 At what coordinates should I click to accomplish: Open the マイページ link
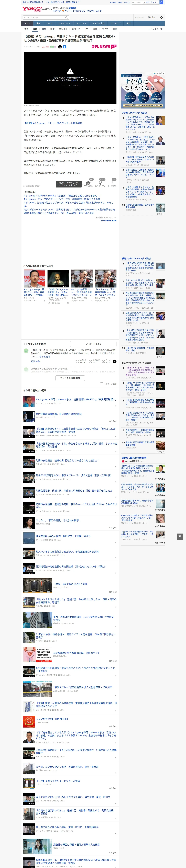[x=139, y=18]
